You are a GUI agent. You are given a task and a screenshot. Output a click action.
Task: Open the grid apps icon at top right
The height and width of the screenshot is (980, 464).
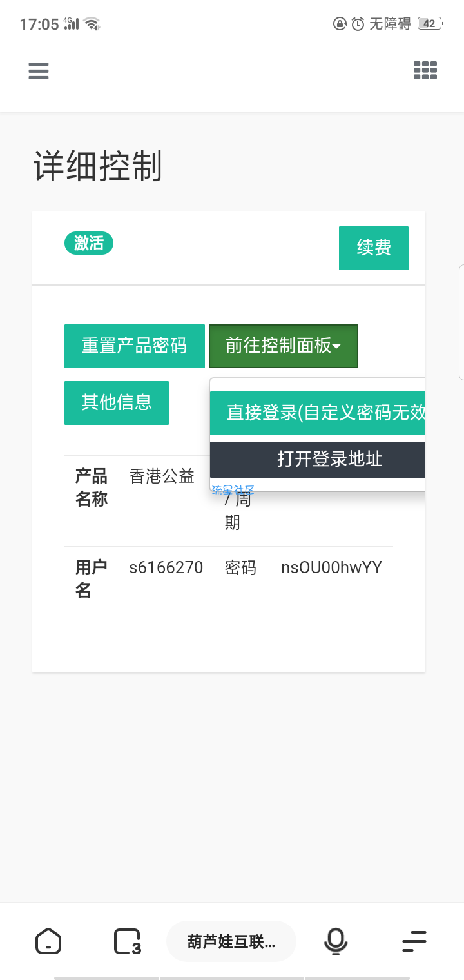pyautogui.click(x=425, y=70)
